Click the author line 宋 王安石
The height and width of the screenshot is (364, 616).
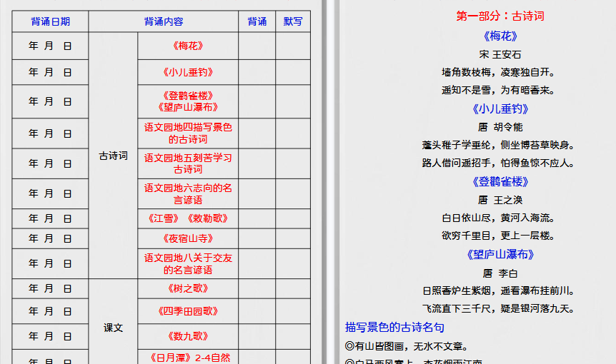tap(500, 54)
